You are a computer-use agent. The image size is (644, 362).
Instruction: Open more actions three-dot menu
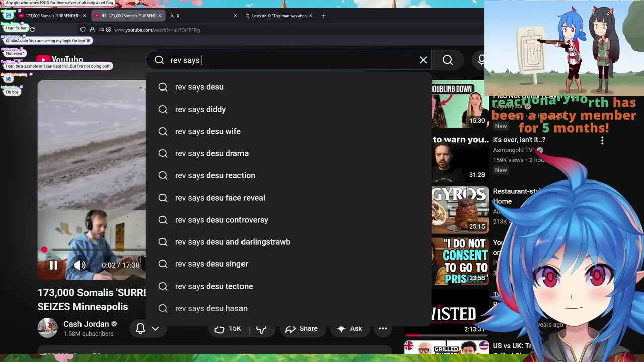coord(383,329)
